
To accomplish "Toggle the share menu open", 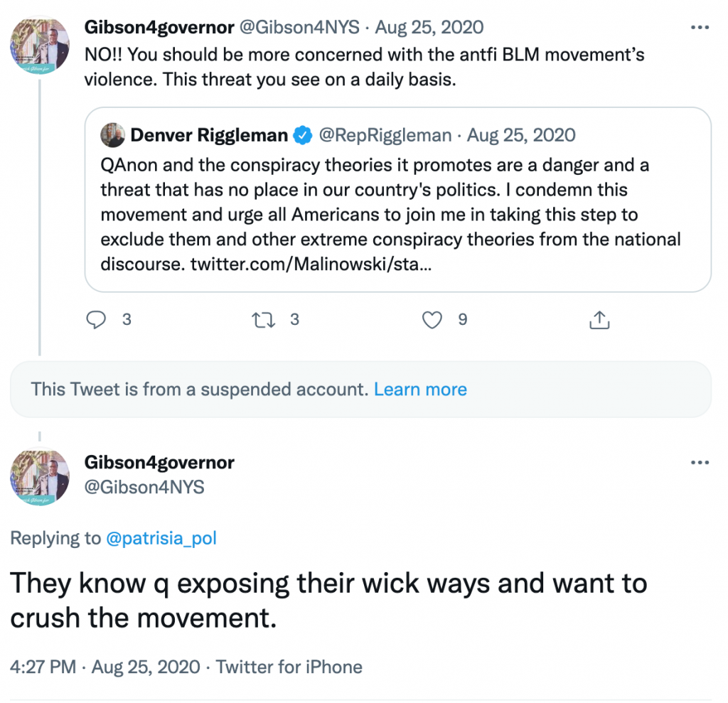I will click(599, 320).
